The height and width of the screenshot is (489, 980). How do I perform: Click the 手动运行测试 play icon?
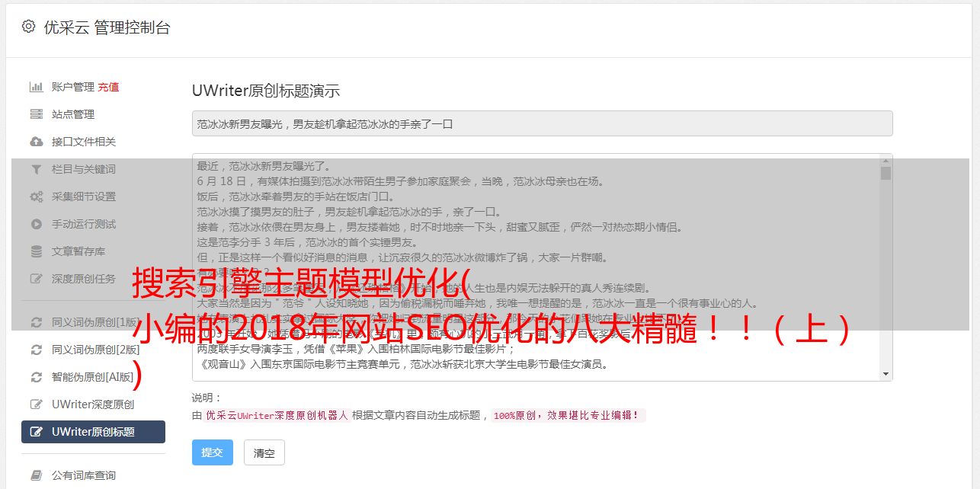(x=36, y=224)
